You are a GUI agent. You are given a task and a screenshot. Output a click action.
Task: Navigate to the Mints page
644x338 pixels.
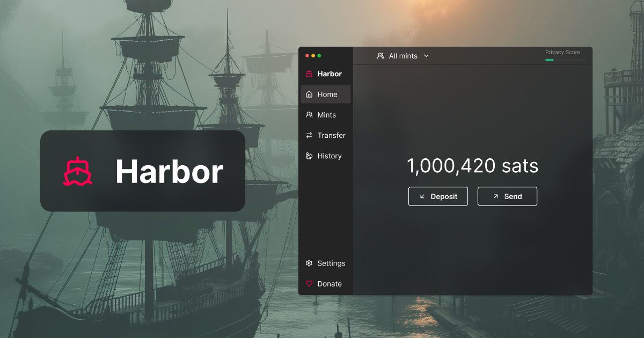point(327,114)
